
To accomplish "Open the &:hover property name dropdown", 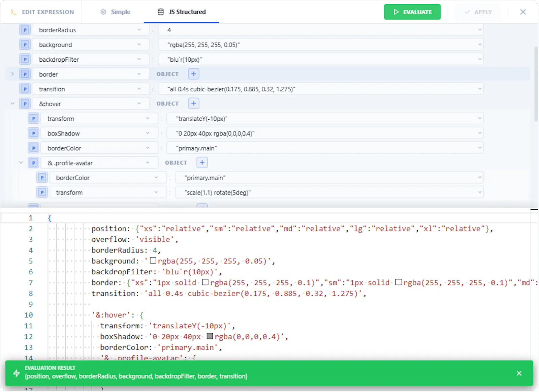I will click(139, 103).
